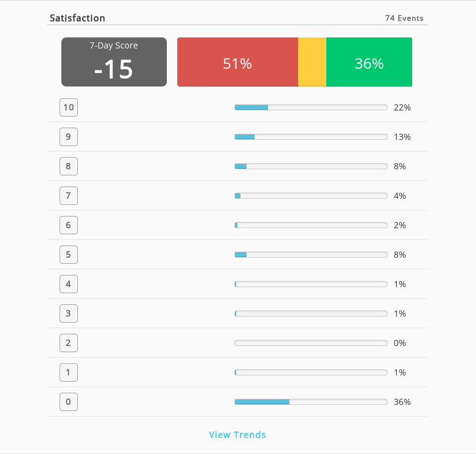Click the score 0 badge
This screenshot has width=476, height=454.
(x=69, y=402)
